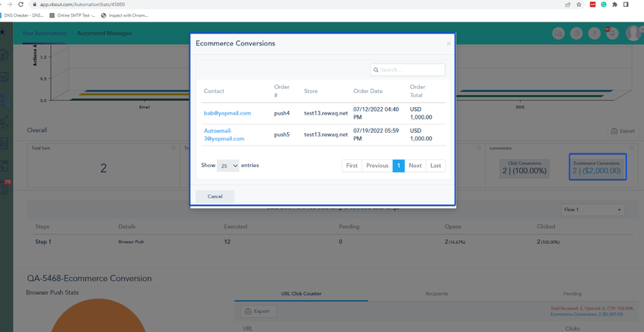Click the browser reload icon
Screen dimensions: 644x332
pyautogui.click(x=20, y=4)
